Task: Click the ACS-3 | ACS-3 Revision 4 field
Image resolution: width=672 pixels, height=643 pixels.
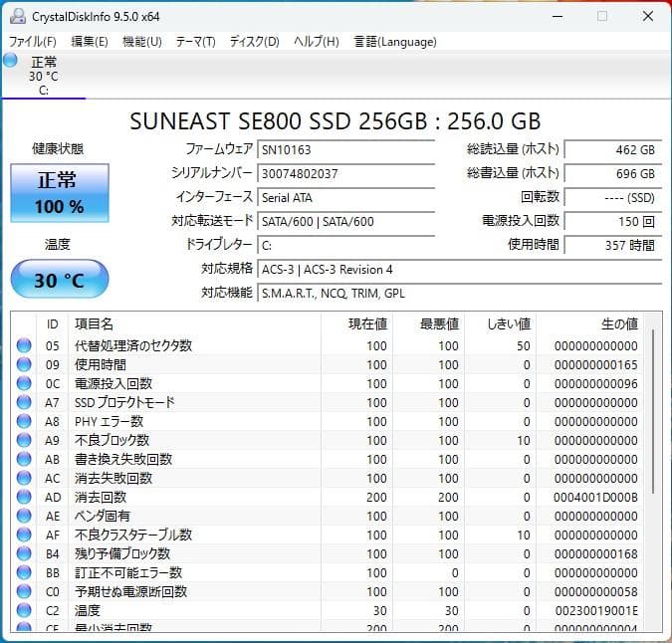Action: click(x=459, y=270)
